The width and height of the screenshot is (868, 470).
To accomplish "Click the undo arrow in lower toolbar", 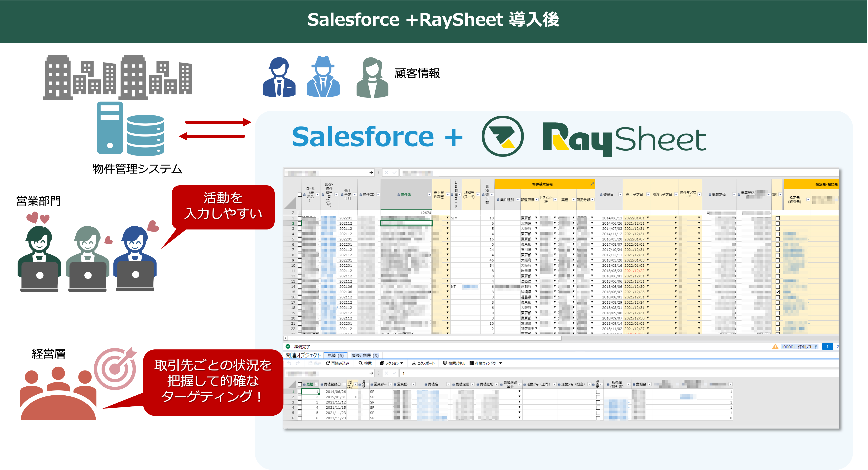I will [x=289, y=363].
